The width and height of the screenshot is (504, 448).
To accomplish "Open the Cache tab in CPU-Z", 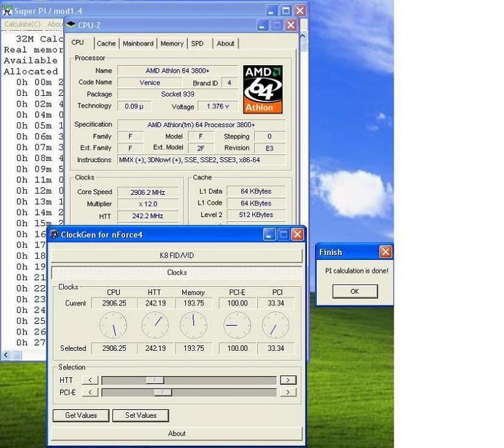I will tap(106, 43).
